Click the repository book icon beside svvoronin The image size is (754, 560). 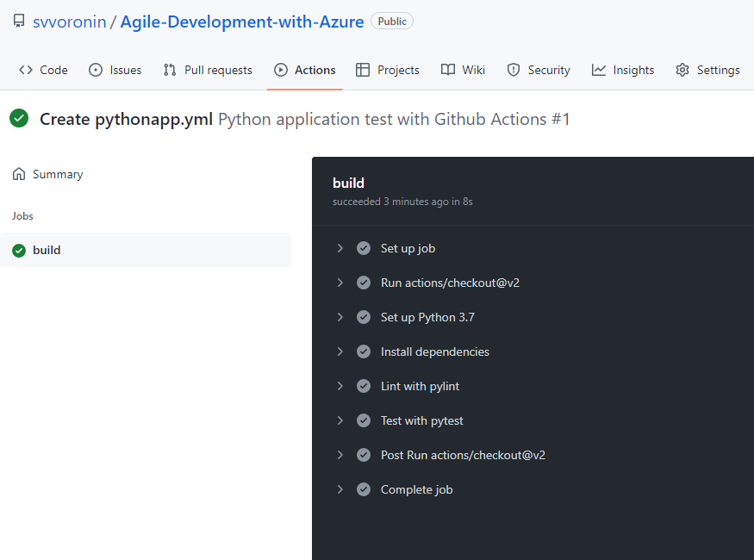pyautogui.click(x=19, y=22)
